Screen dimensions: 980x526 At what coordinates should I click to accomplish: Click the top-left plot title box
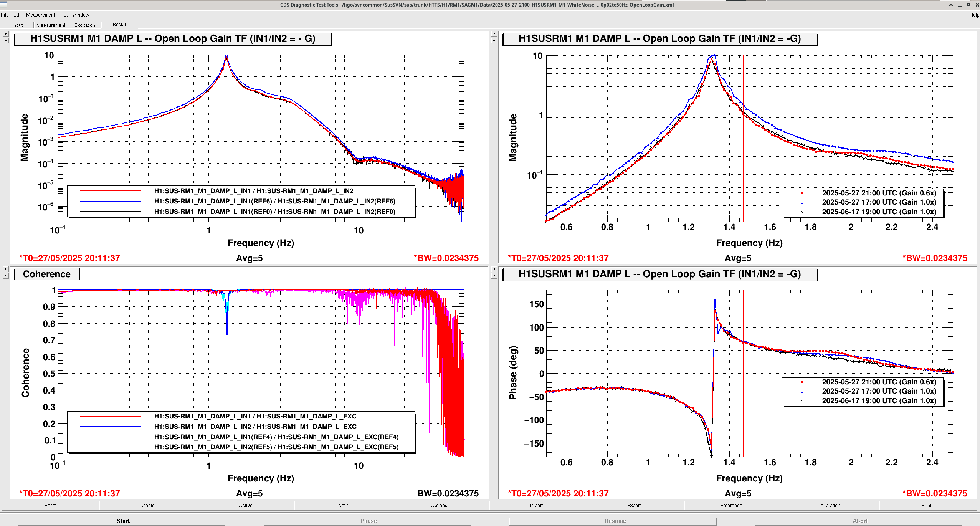(173, 39)
